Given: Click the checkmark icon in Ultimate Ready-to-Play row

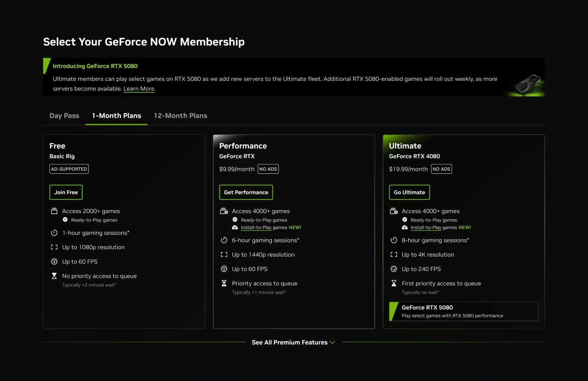Looking at the screenshot, I should click(405, 220).
